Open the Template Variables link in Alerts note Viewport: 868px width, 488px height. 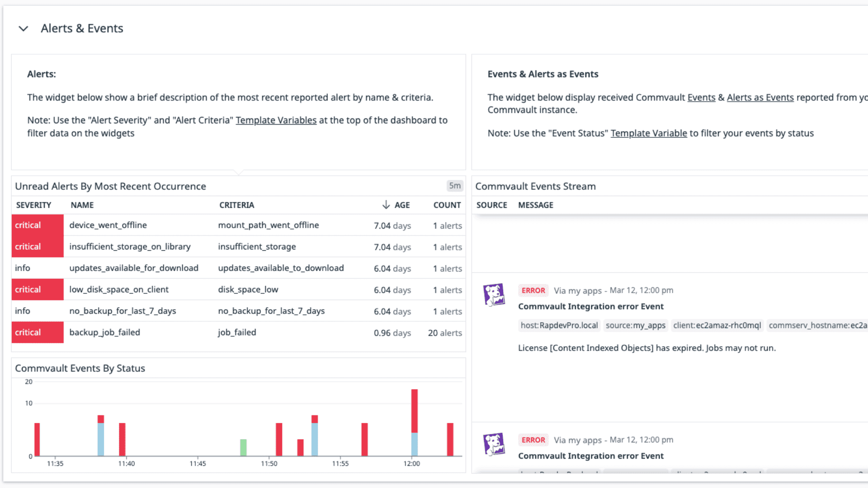pos(276,120)
